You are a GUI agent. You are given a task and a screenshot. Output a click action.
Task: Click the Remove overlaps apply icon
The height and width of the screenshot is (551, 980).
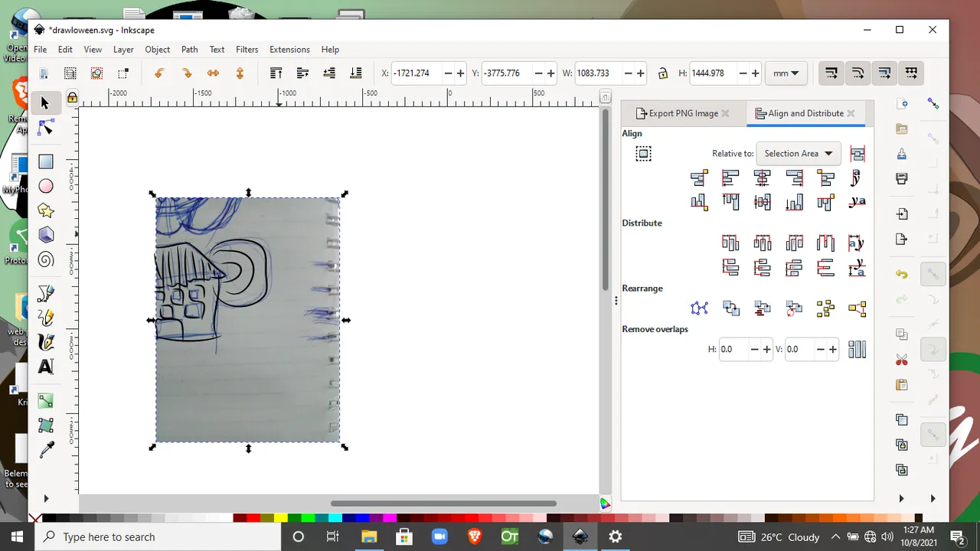[857, 350]
